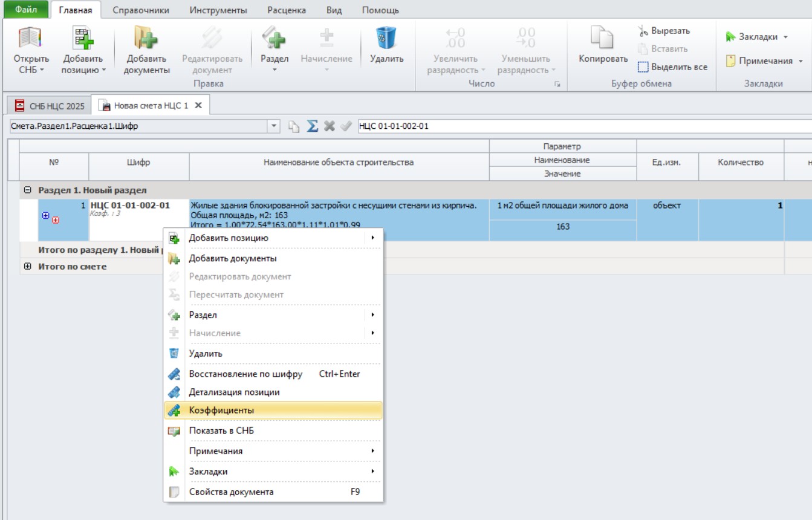Click the cancel X icon in formula bar
This screenshot has width=812, height=520.
330,126
